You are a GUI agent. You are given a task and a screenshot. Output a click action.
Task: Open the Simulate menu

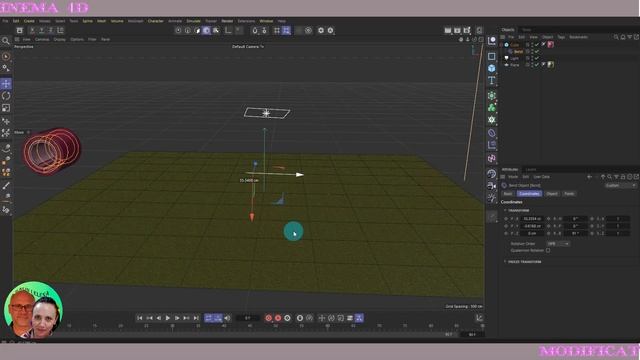[193, 21]
